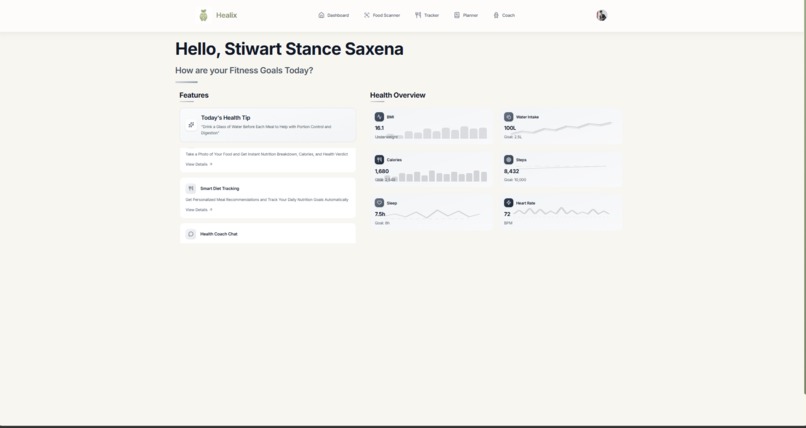Click the Healix brand name
This screenshot has height=428, width=806.
click(226, 15)
